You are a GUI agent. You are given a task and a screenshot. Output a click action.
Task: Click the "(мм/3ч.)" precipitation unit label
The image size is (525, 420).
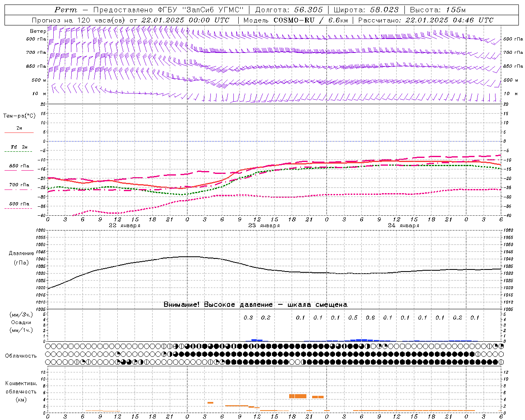[x=21, y=315]
